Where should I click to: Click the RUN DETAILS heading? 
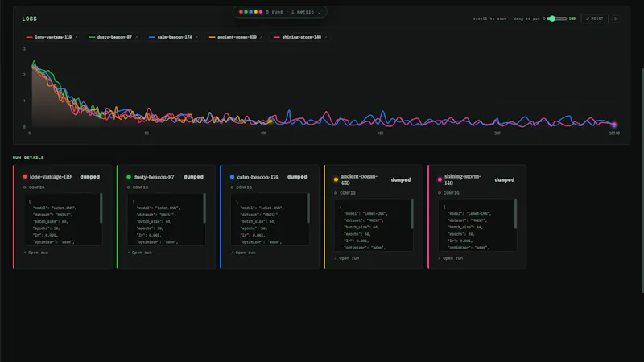(28, 158)
